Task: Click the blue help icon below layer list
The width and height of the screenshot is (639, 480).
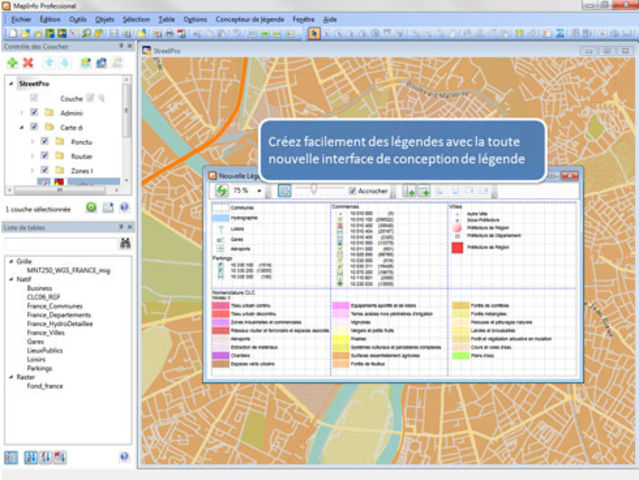Action: [124, 207]
